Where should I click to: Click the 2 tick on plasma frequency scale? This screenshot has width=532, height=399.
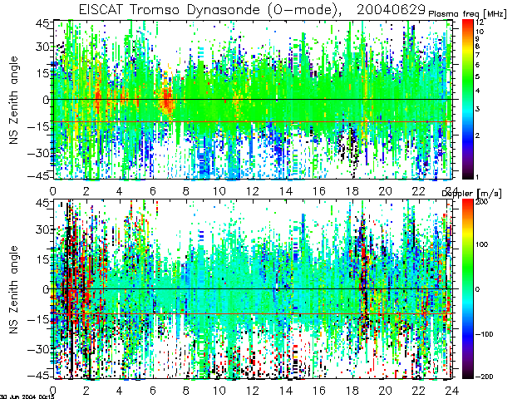[477, 135]
